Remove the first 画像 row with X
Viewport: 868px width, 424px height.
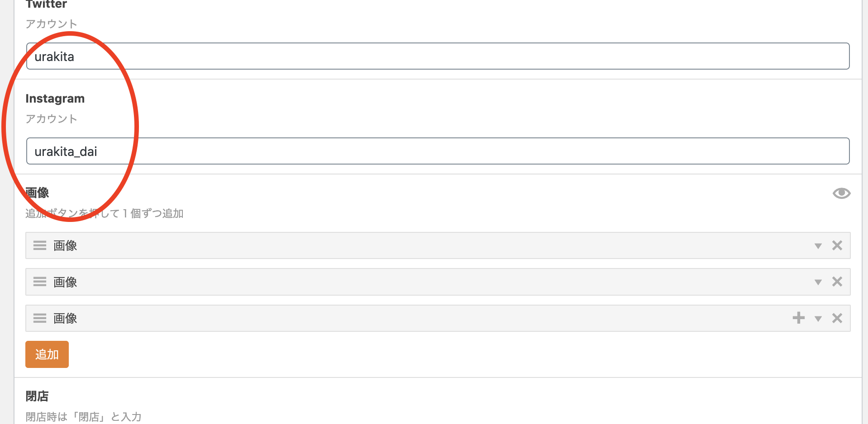pos(837,245)
